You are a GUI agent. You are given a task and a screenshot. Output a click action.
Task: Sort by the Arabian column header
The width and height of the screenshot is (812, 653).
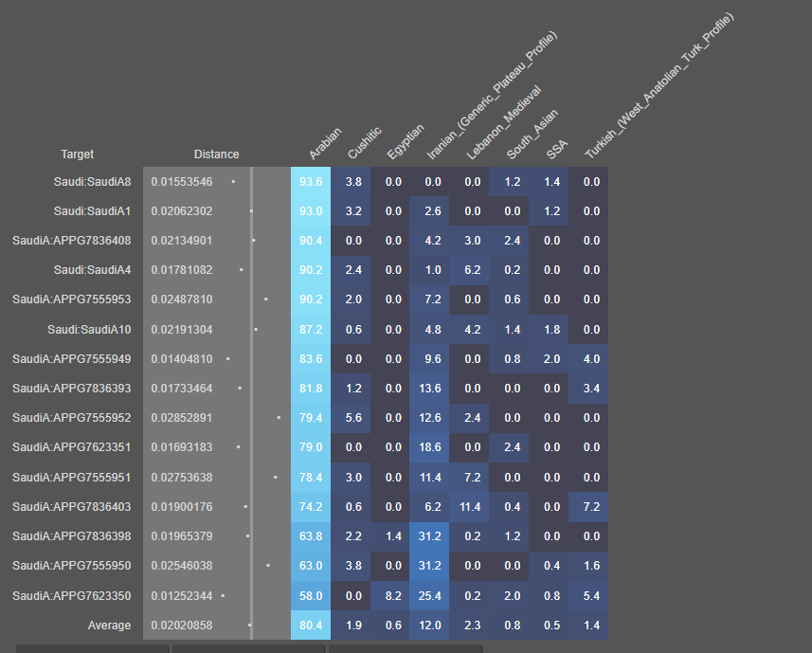tap(324, 145)
